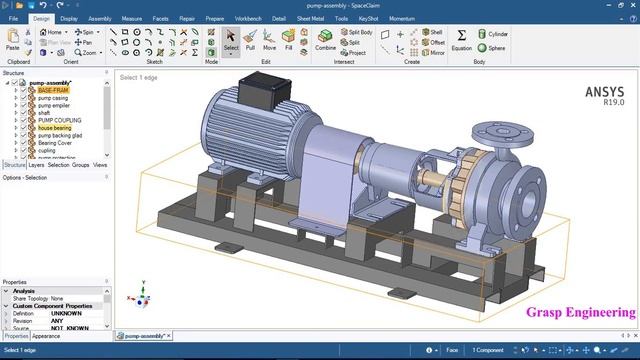This screenshot has width=640, height=360.
Task: Select the Pull tool
Action: (x=250, y=41)
